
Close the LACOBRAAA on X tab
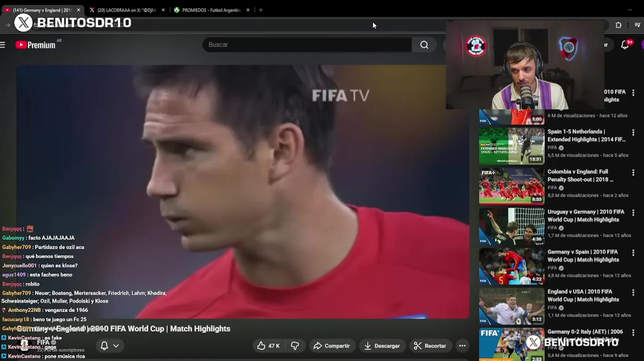click(163, 10)
